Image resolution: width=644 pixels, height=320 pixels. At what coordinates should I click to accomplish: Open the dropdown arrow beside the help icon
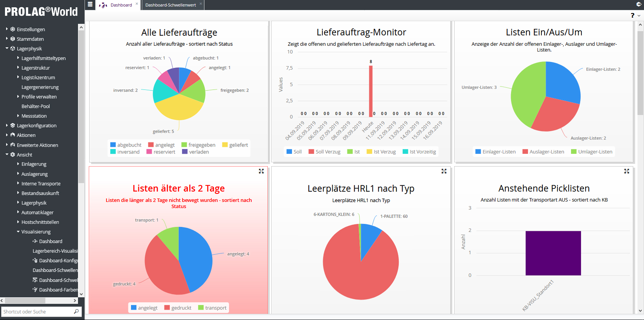pyautogui.click(x=639, y=16)
